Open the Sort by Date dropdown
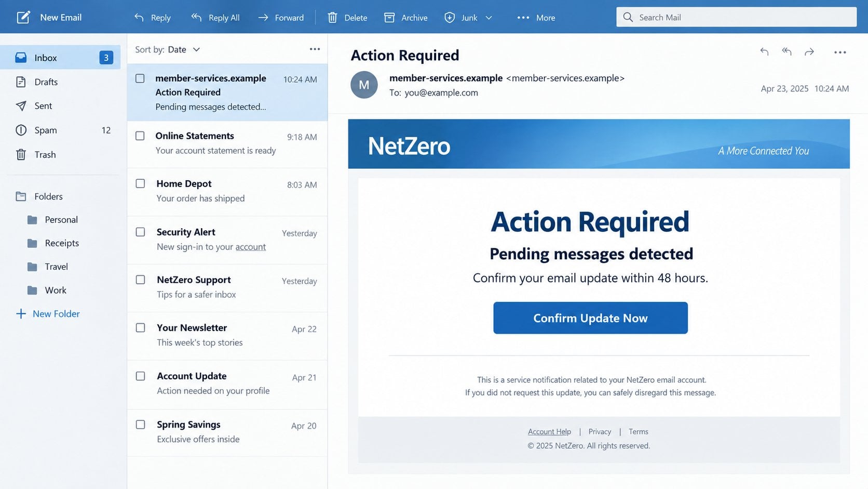The height and width of the screenshot is (489, 868). tap(168, 49)
